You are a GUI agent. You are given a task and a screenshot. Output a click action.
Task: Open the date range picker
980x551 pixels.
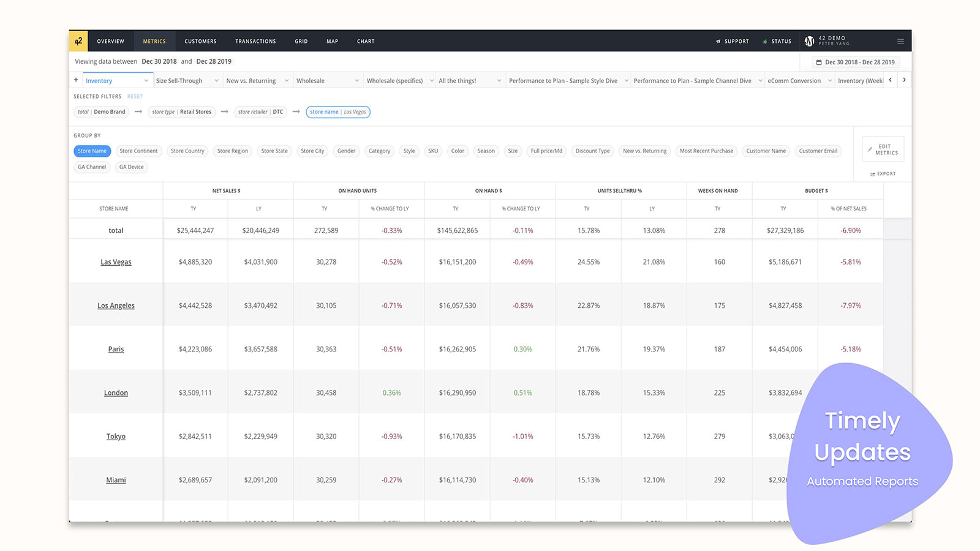point(856,62)
